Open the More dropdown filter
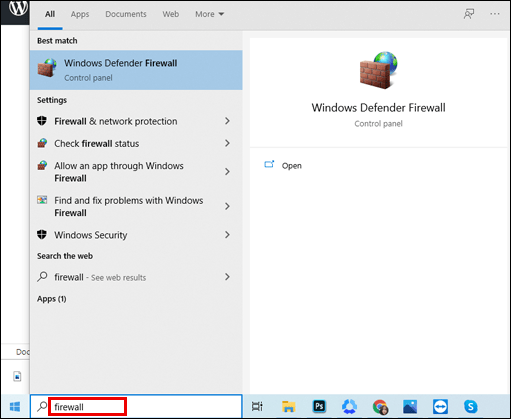The width and height of the screenshot is (511, 419). tap(209, 14)
